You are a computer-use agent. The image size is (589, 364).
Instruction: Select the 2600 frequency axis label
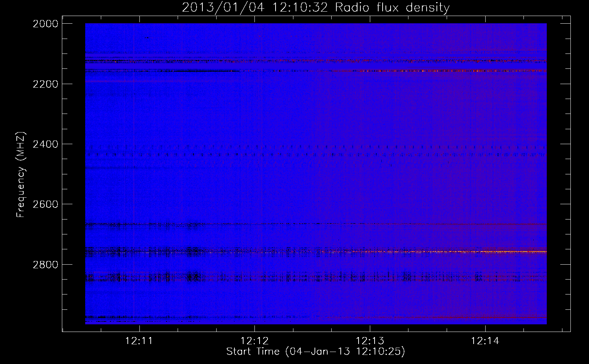pyautogui.click(x=46, y=204)
